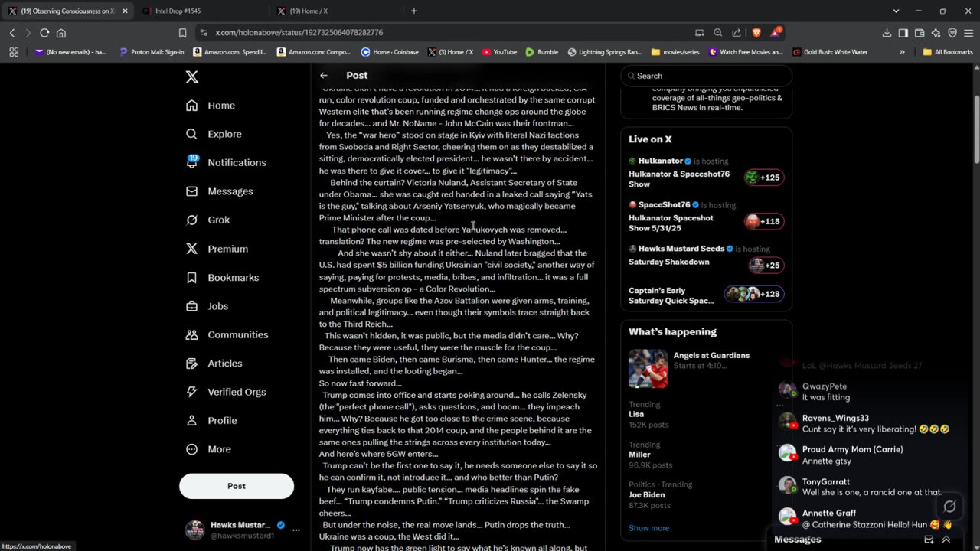Expand hidden bookmarks chevron
980x551 pixels.
coord(902,52)
